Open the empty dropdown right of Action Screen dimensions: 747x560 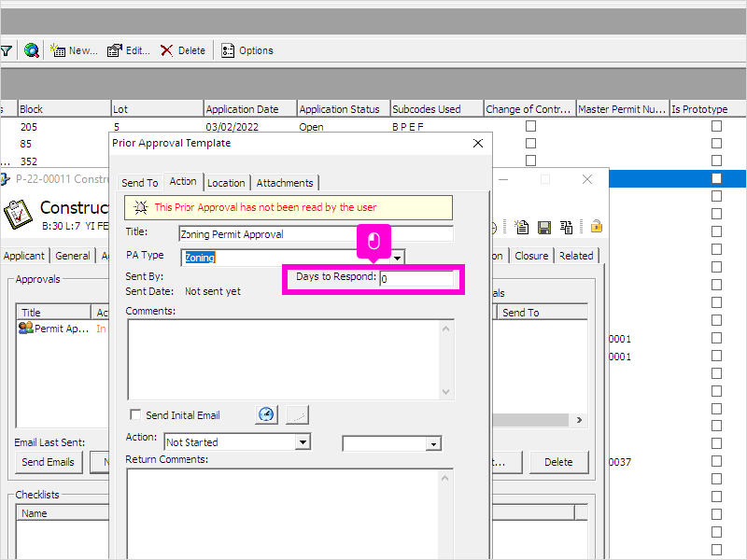433,444
